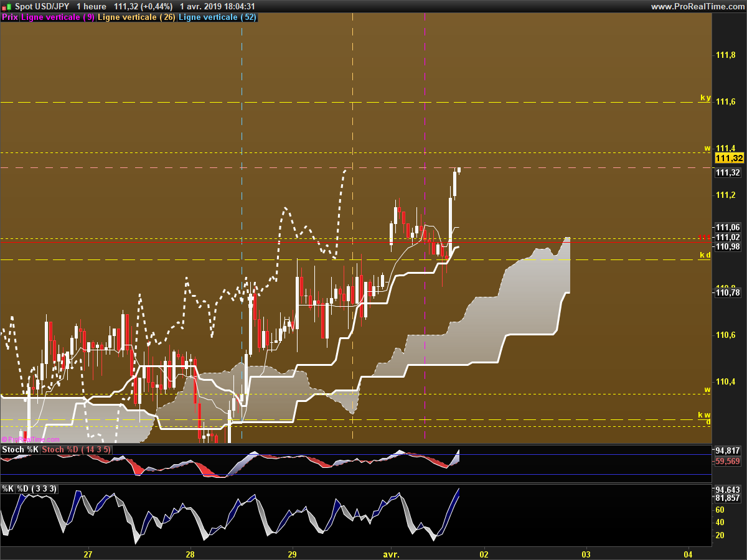Viewport: 747px width, 560px height.
Task: Click the 94,817 stochastic value tag
Action: click(728, 450)
